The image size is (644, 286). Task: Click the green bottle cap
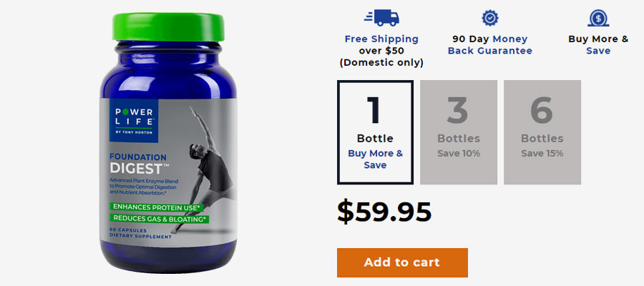tap(168, 27)
